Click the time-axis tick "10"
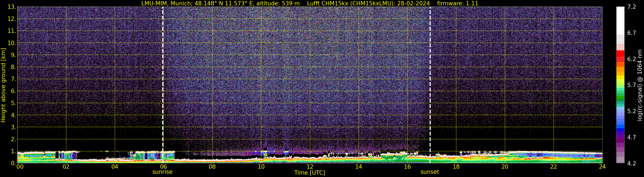 pos(261,167)
